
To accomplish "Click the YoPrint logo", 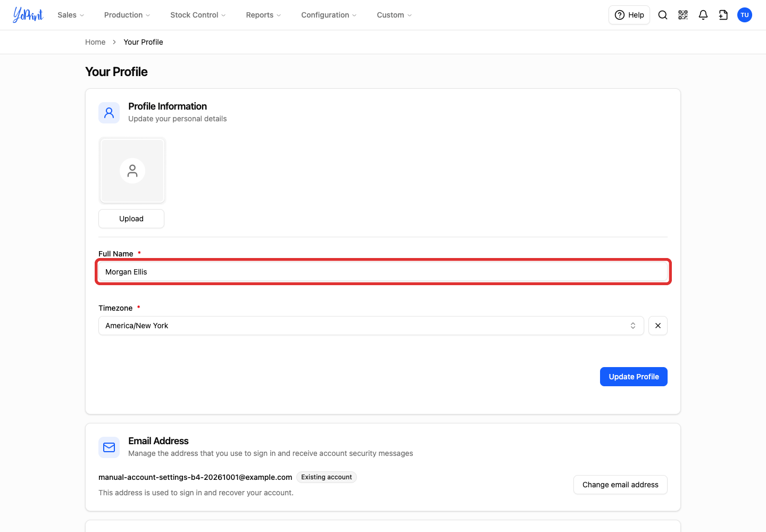I will coord(28,15).
